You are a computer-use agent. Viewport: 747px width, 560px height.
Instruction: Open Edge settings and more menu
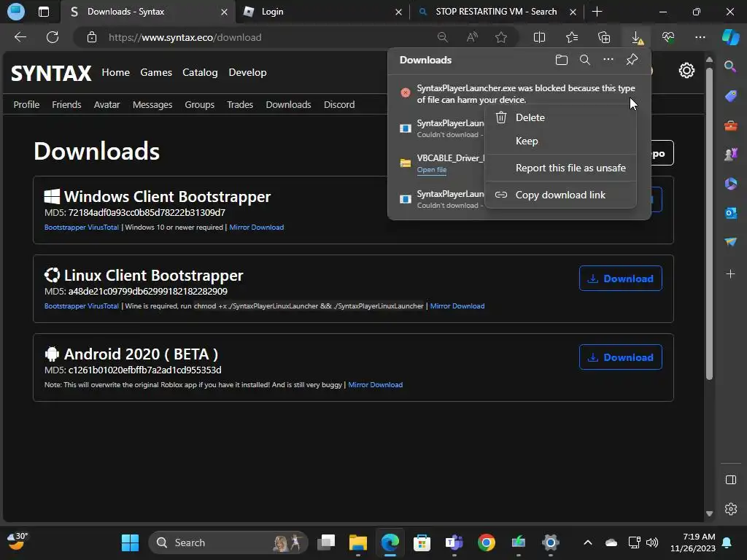tap(700, 37)
